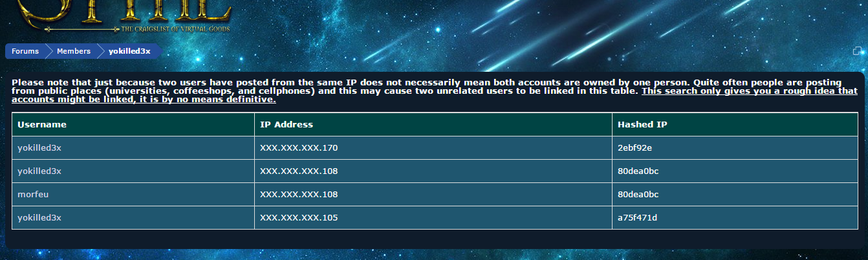The width and height of the screenshot is (868, 260).
Task: Select the IP address XXX.XXX.XXX.170
Action: pos(299,147)
